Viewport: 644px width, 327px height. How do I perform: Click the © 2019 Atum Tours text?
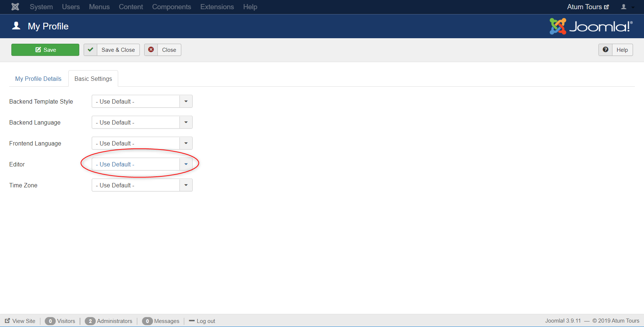point(616,321)
